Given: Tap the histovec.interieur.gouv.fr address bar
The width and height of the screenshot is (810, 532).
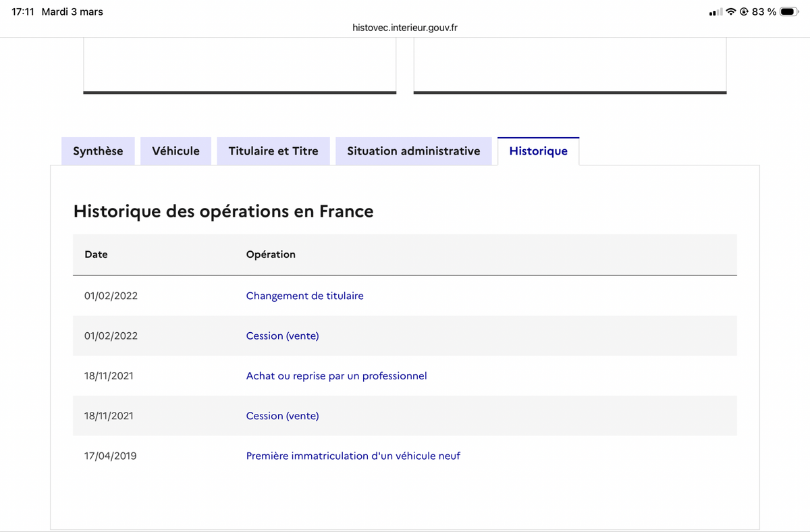Looking at the screenshot, I should pos(405,28).
